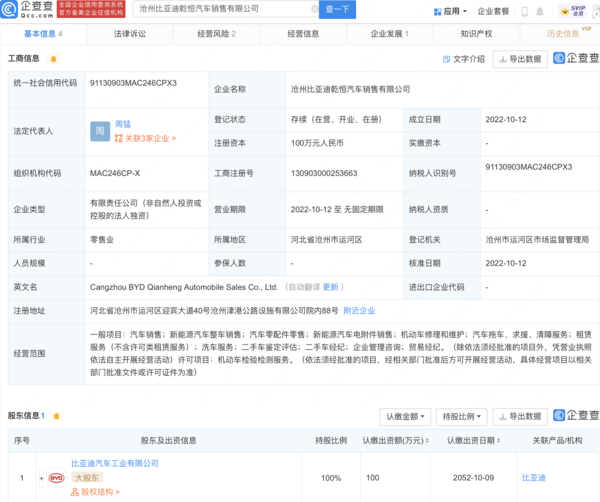Click the Qcc.com logo icon
This screenshot has width=600, height=502.
10,9
